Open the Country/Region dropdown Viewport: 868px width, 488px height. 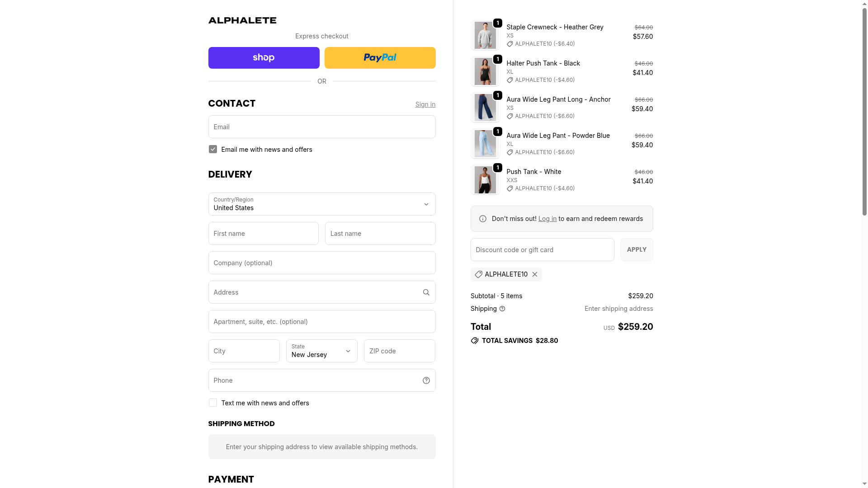[322, 204]
